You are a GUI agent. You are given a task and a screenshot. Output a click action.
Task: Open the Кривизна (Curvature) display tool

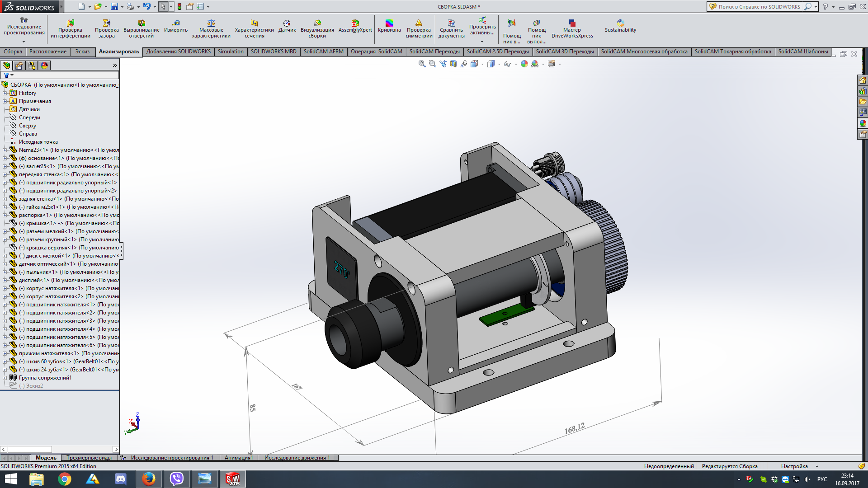point(389,26)
